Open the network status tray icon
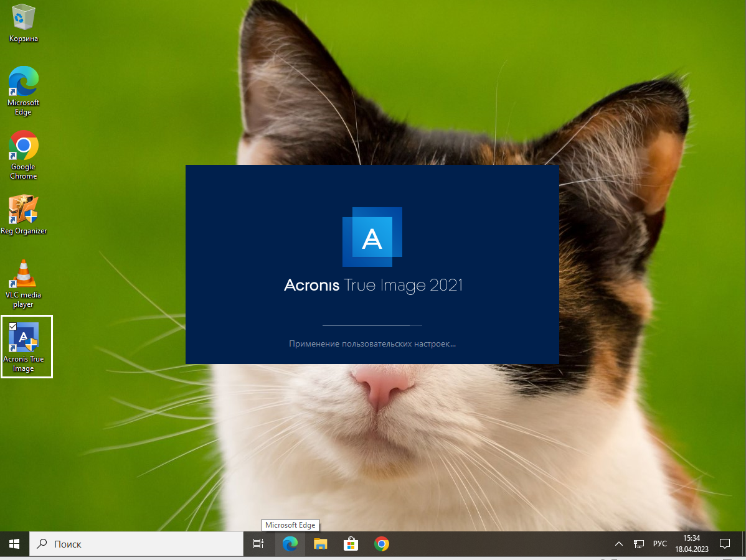746x560 pixels. pyautogui.click(x=639, y=544)
